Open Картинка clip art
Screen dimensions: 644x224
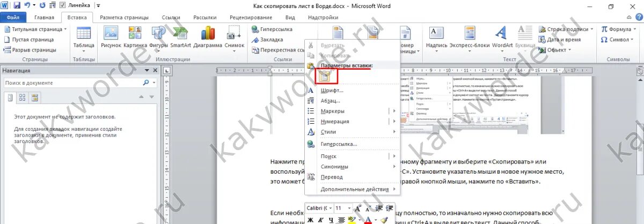point(135,38)
